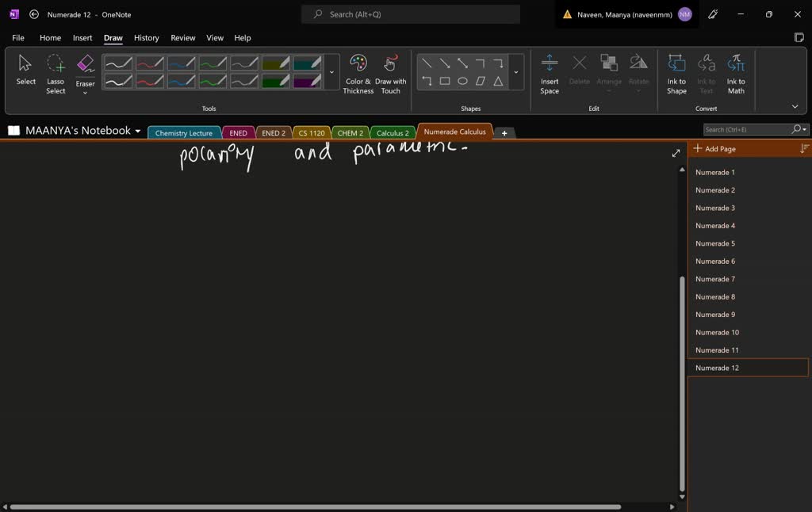Select the red pen swatch in top row
Screen dimensions: 812x512
150,63
